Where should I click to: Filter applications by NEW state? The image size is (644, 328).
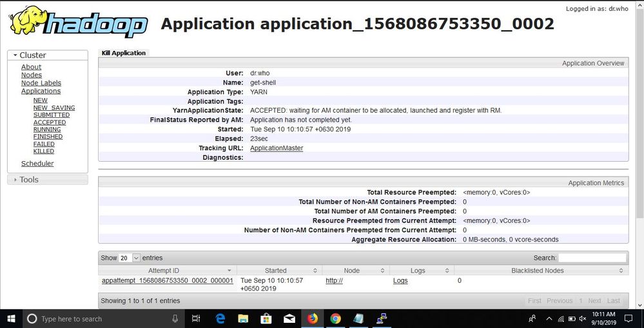point(40,100)
